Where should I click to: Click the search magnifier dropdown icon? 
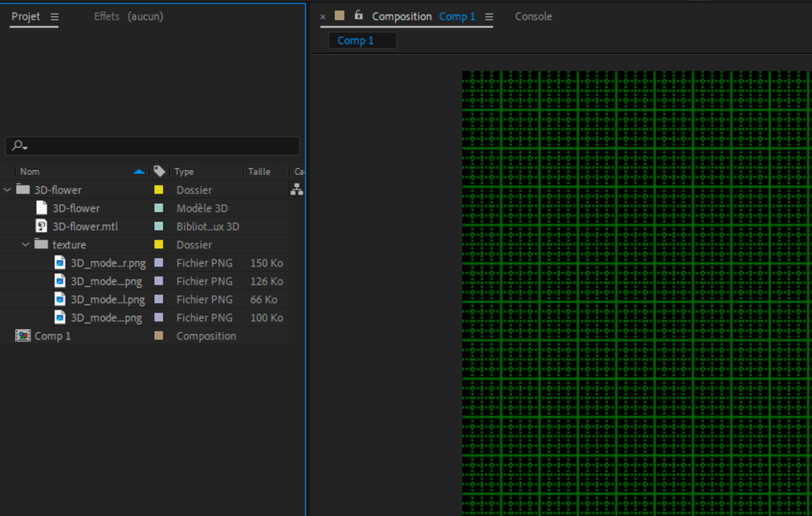point(20,146)
